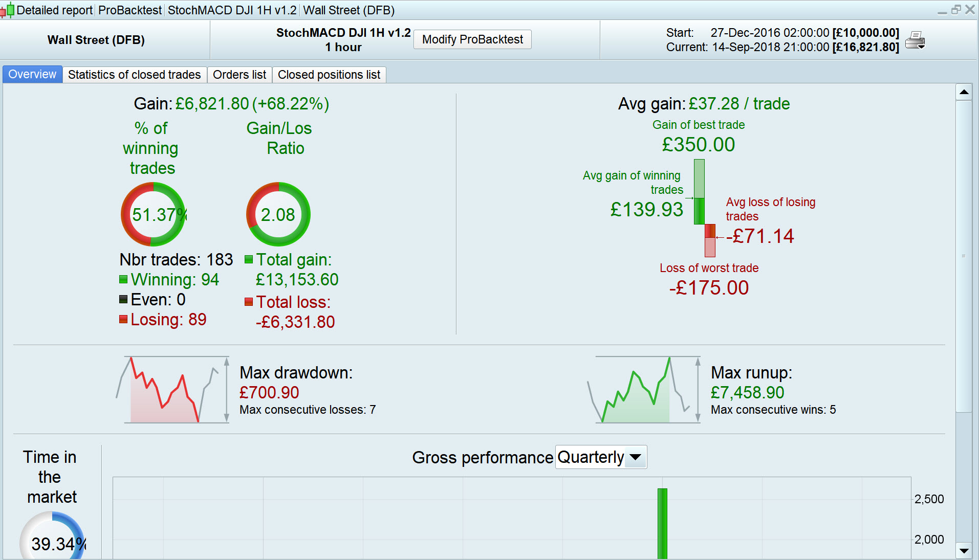
Task: Click the winning trades percentage donut chart
Action: pyautogui.click(x=153, y=214)
